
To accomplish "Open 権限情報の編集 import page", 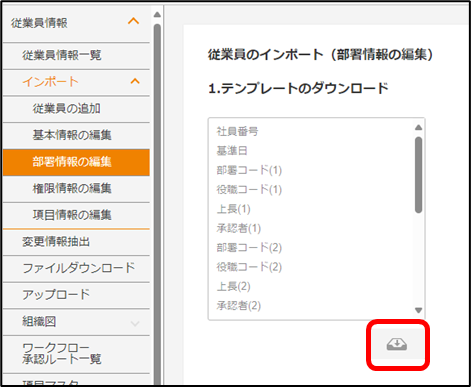I will coord(76,189).
